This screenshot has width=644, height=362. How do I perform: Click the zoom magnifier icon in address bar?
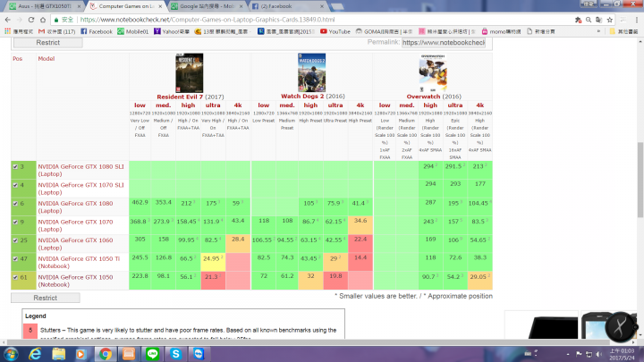[x=589, y=20]
